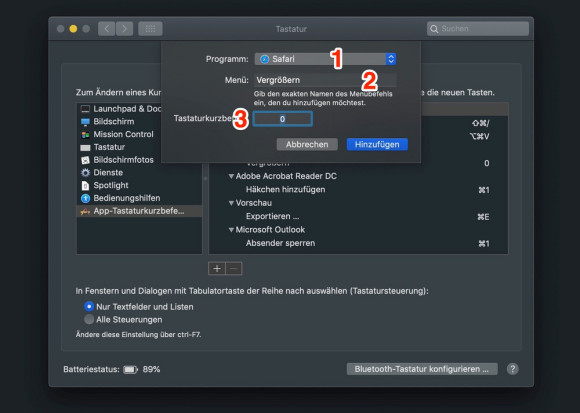Click the Hinzufügen button
Image resolution: width=580 pixels, height=413 pixels.
[377, 144]
